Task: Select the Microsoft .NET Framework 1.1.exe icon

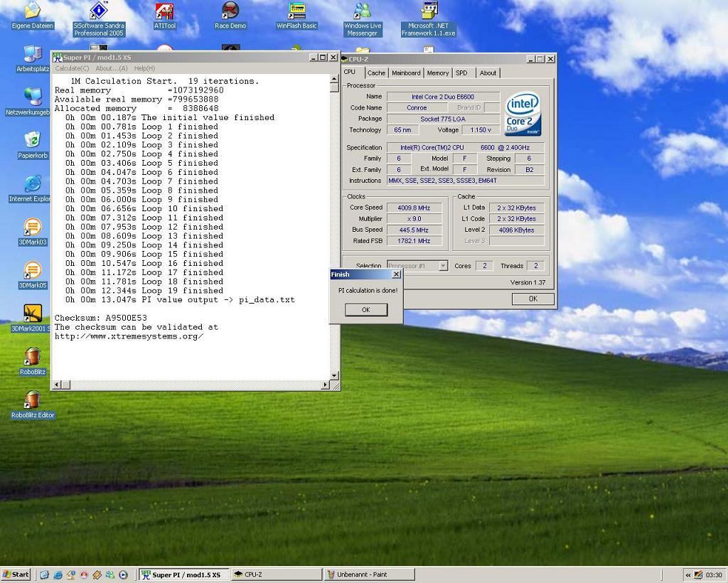Action: point(429,18)
